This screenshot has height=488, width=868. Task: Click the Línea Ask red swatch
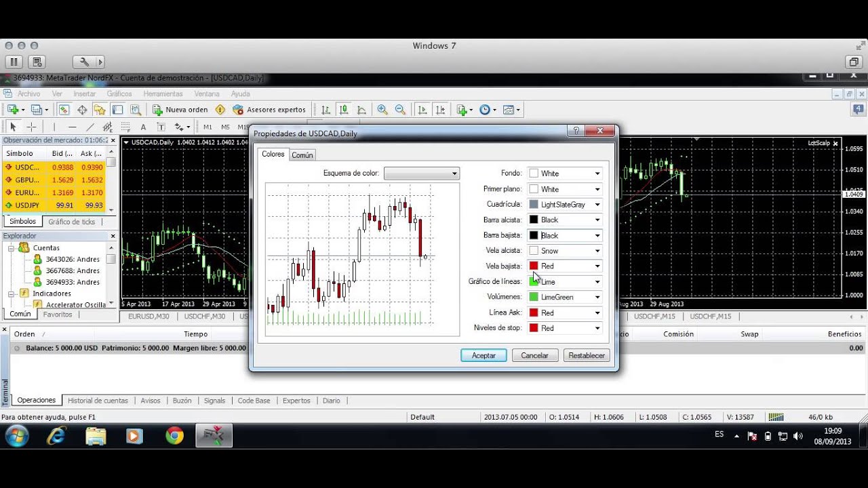click(534, 312)
